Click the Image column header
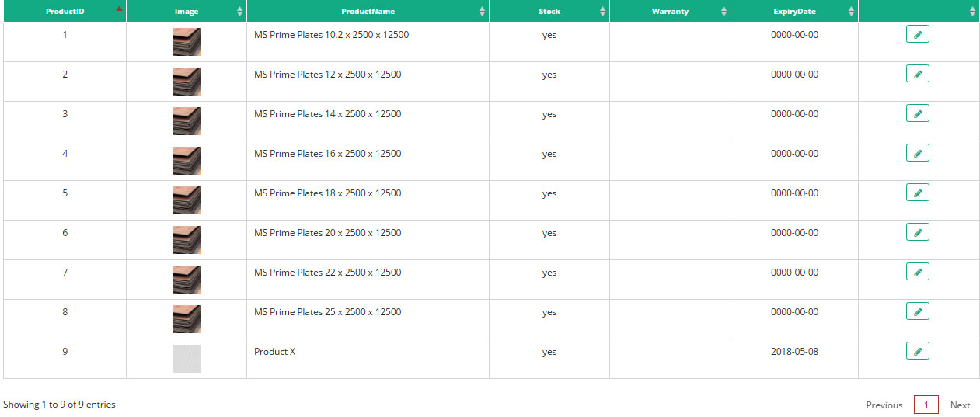The height and width of the screenshot is (417, 980). coord(187,11)
